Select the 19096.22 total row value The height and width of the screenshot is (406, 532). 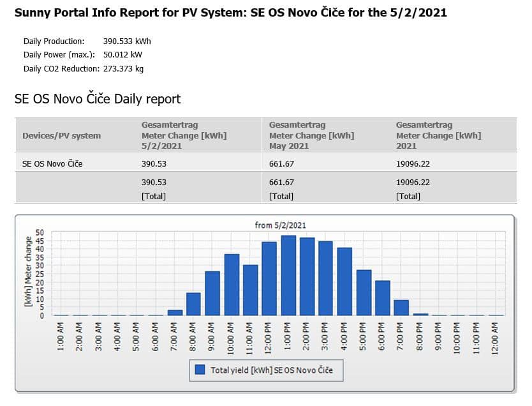point(413,183)
